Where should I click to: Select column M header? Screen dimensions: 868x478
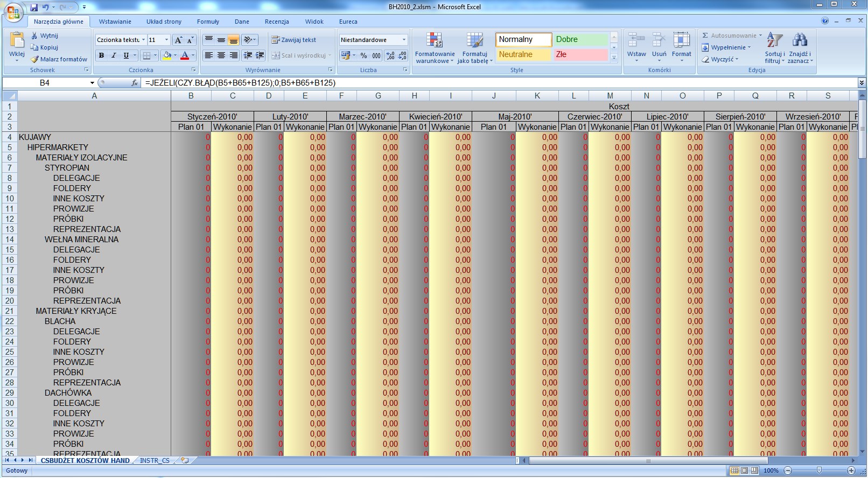(x=610, y=96)
